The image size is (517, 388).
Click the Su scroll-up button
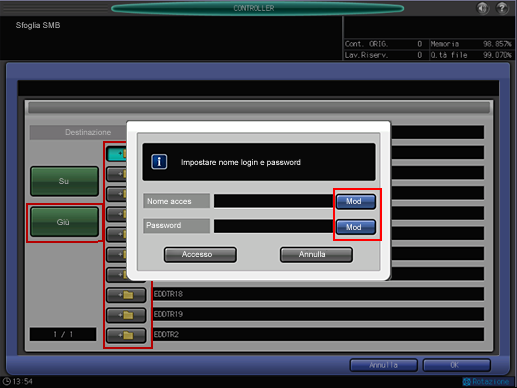click(64, 181)
